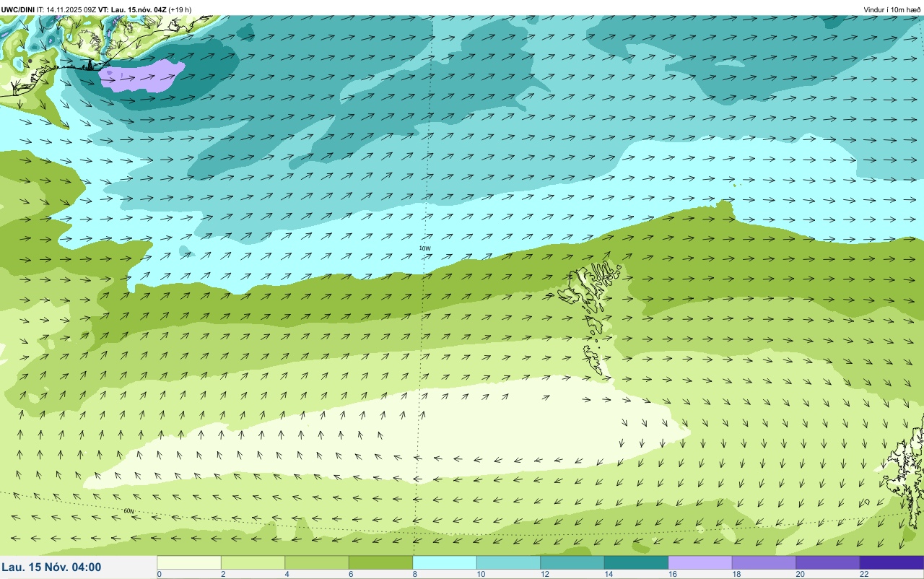924x579 pixels.
Task: Click the legend value '22'
Action: pos(863,574)
